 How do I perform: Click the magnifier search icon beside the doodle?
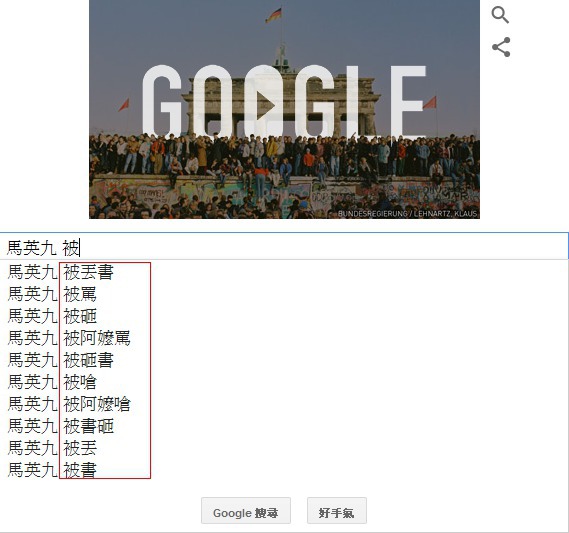click(500, 15)
